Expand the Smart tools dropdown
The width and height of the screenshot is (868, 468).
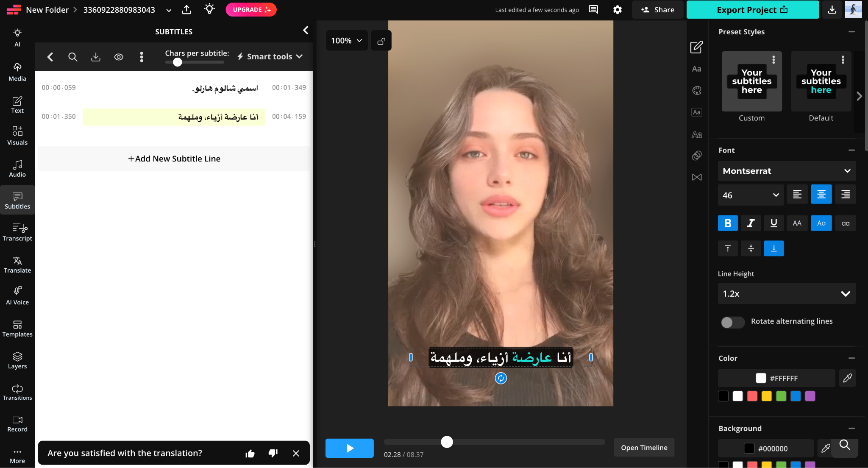[x=270, y=56]
